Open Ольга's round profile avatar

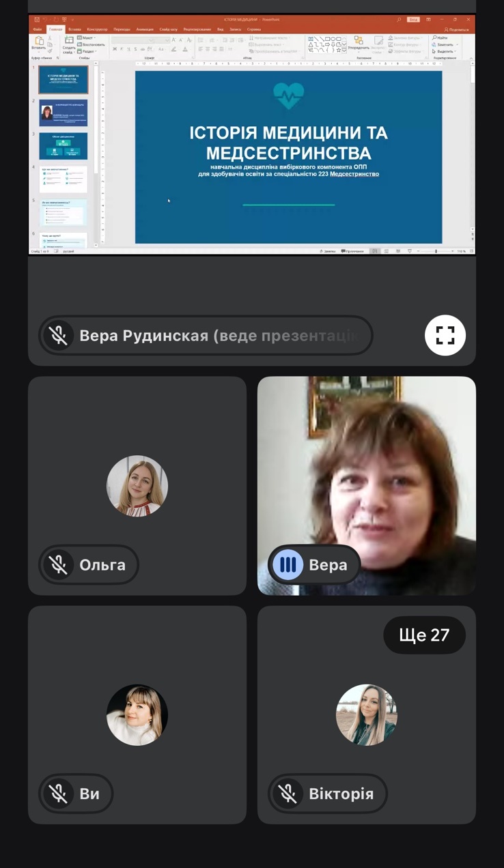(137, 486)
